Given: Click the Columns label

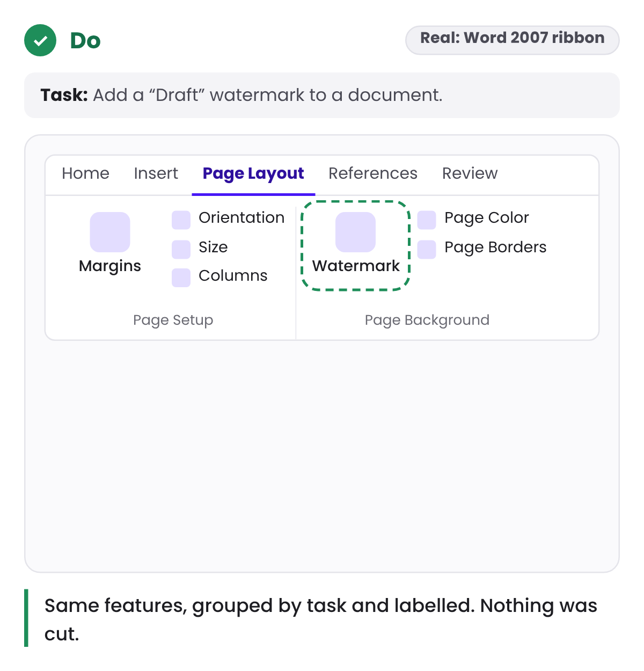Looking at the screenshot, I should click(x=233, y=275).
